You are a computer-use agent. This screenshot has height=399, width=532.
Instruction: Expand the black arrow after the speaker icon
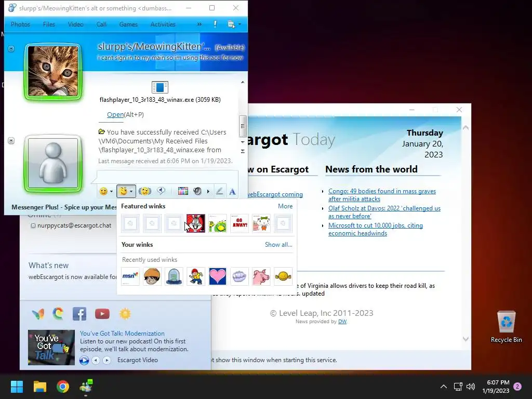208,191
